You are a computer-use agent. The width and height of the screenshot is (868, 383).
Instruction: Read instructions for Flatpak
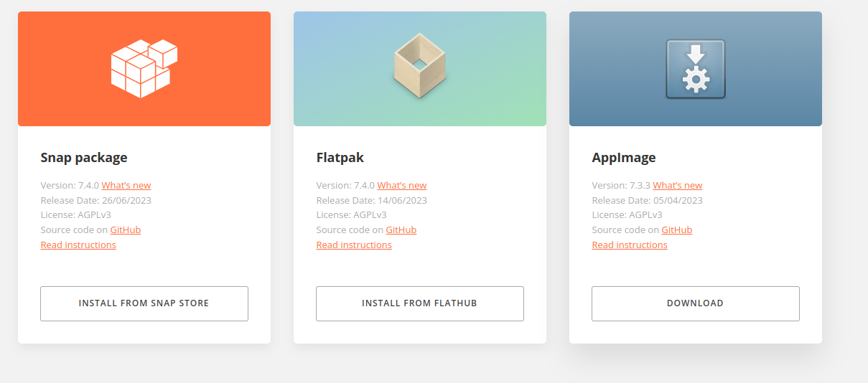354,245
